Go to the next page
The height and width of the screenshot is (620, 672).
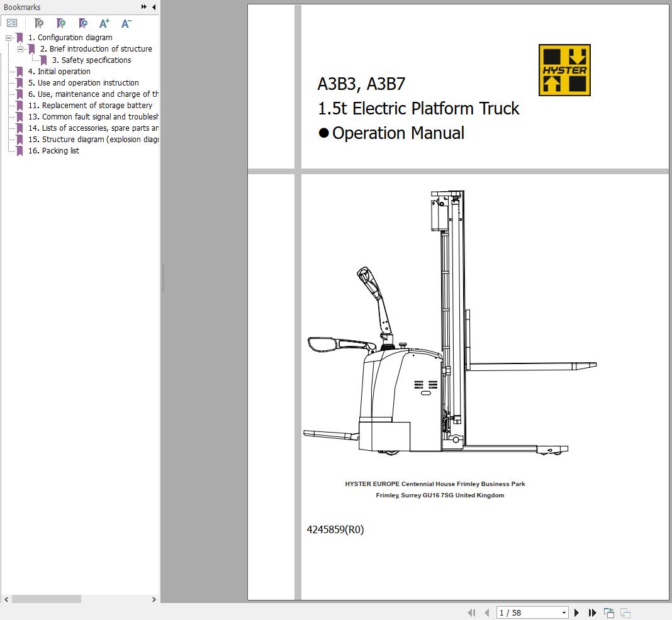click(576, 612)
